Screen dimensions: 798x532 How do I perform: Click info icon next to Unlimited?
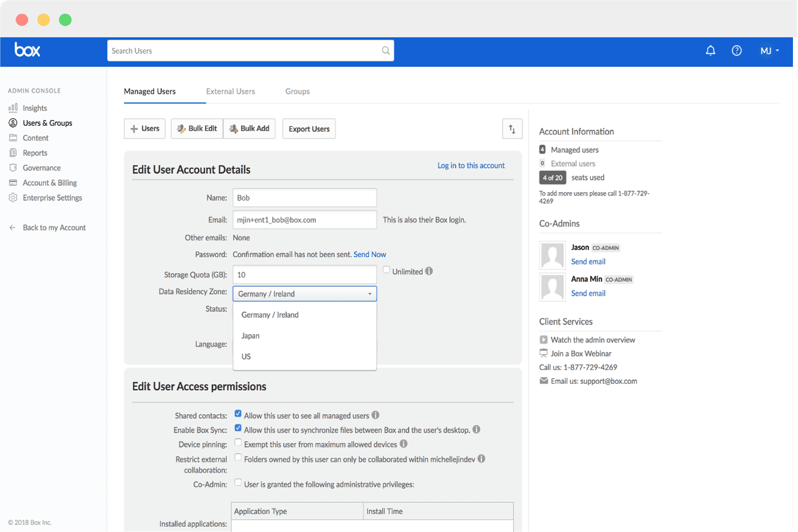click(429, 271)
